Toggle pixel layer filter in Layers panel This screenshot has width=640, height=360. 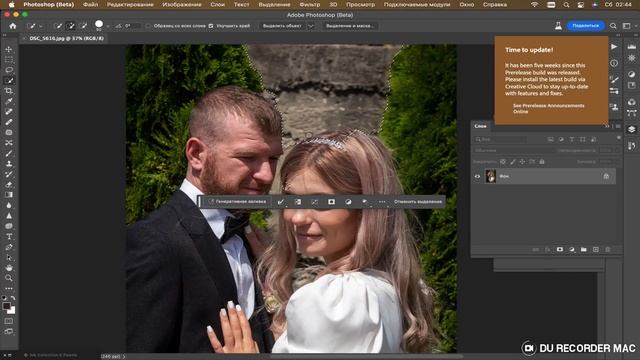pyautogui.click(x=550, y=140)
